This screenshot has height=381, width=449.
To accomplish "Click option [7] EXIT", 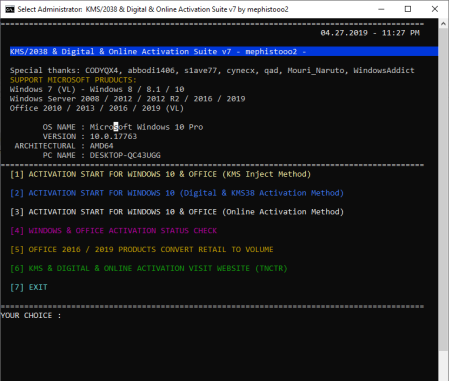I will (29, 287).
